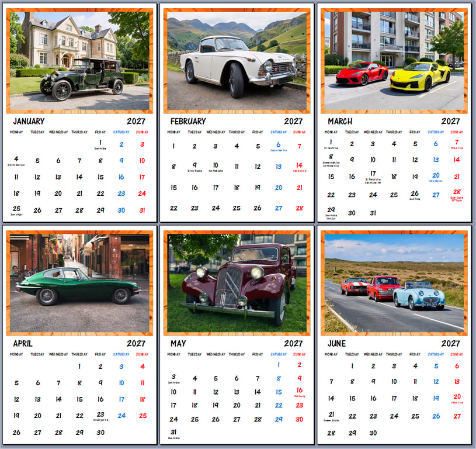
Task: Choose Wednesday 10 in February
Action: [x=216, y=165]
